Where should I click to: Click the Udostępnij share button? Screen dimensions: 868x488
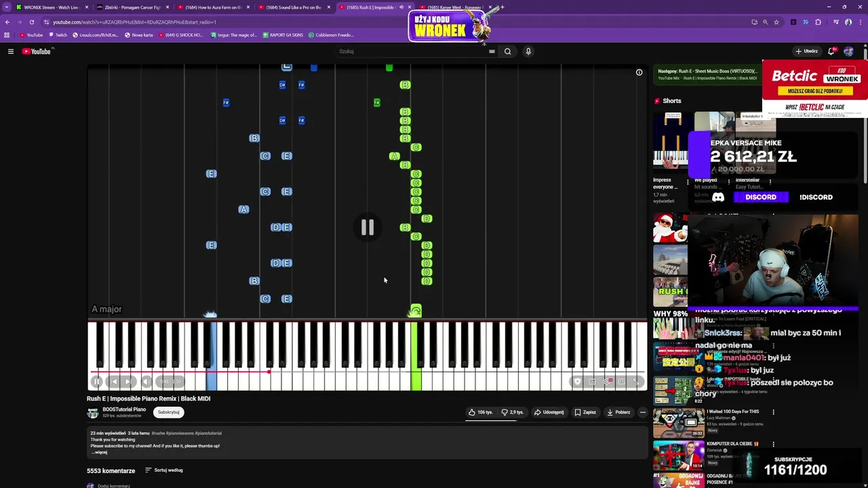point(549,412)
